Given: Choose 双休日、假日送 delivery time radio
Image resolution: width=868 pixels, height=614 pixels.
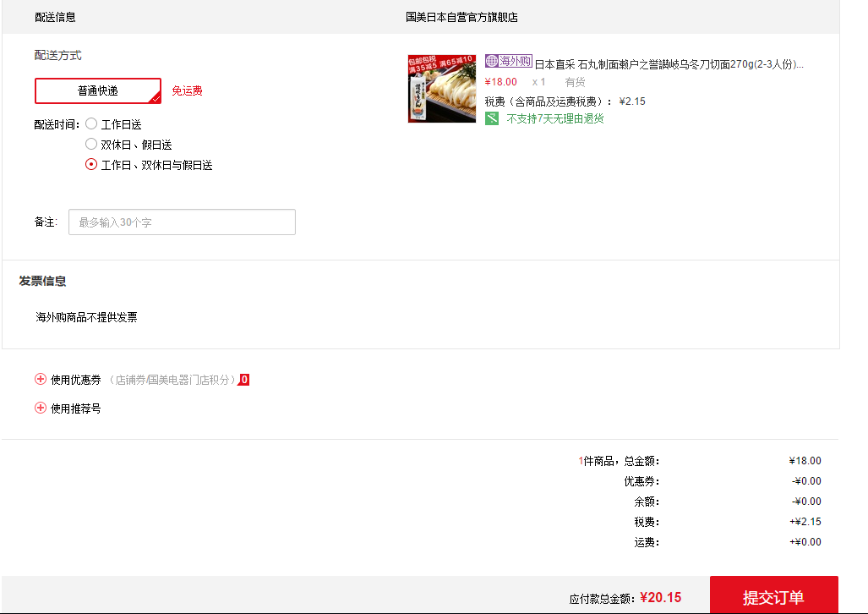Looking at the screenshot, I should (x=91, y=144).
